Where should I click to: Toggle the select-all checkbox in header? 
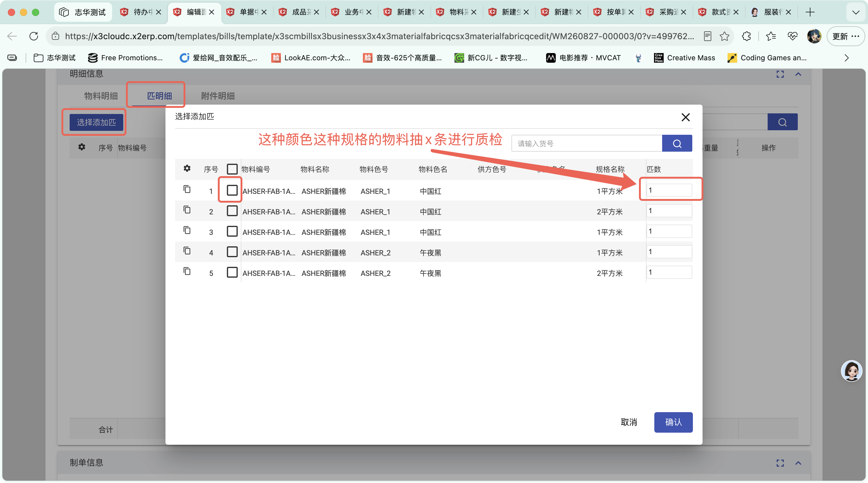tap(232, 169)
